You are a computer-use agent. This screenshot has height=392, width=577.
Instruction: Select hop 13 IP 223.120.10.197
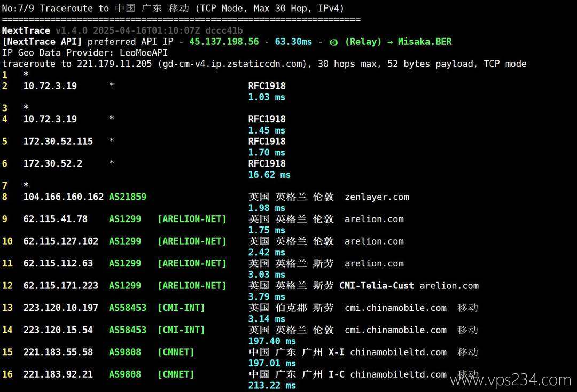tap(61, 308)
